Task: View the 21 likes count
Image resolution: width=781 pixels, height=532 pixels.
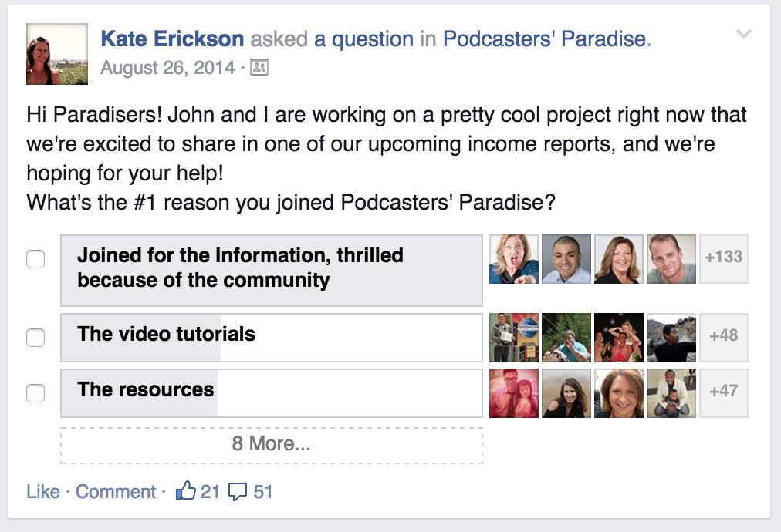Action: pyautogui.click(x=210, y=492)
